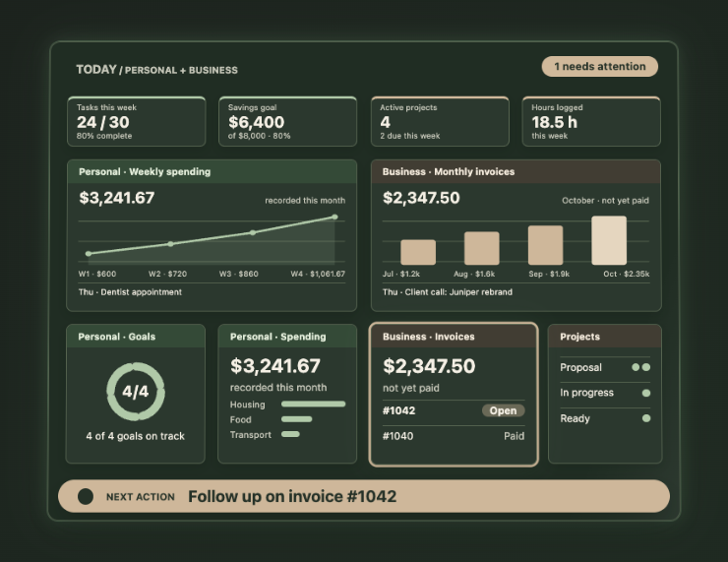The image size is (728, 562).
Task: Click the 'Open' status pill on #1042
Action: click(504, 410)
